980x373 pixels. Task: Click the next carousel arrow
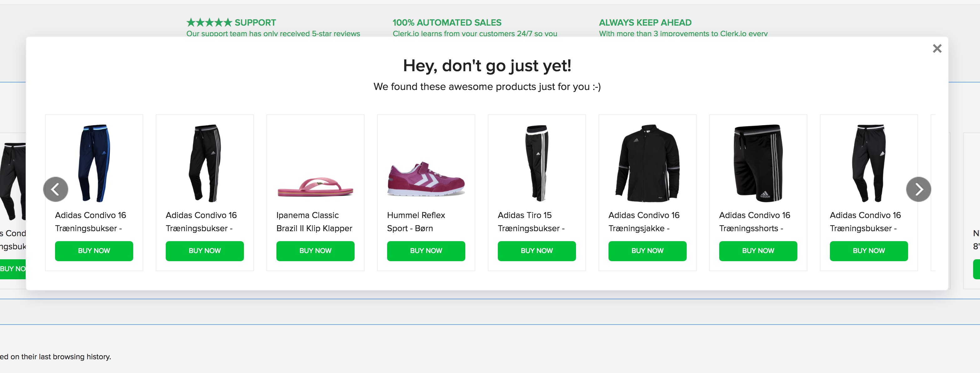(x=918, y=189)
